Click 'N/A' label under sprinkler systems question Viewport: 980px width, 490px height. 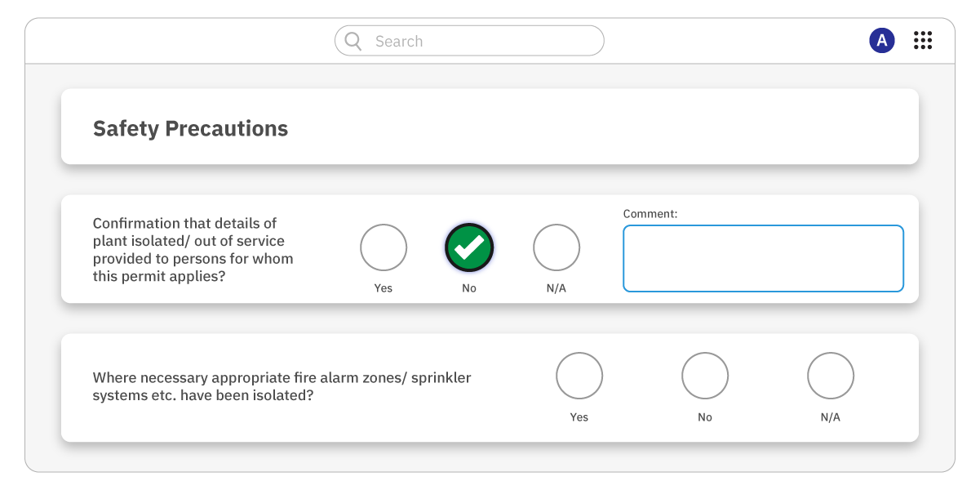[831, 417]
